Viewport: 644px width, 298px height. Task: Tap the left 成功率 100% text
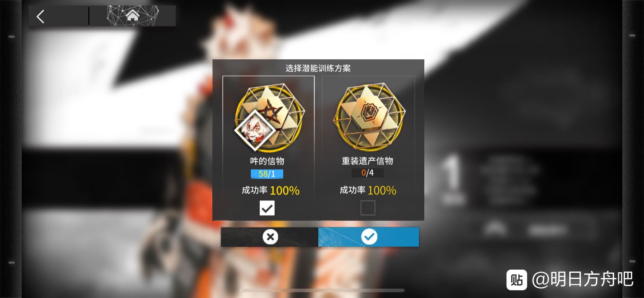pyautogui.click(x=270, y=190)
